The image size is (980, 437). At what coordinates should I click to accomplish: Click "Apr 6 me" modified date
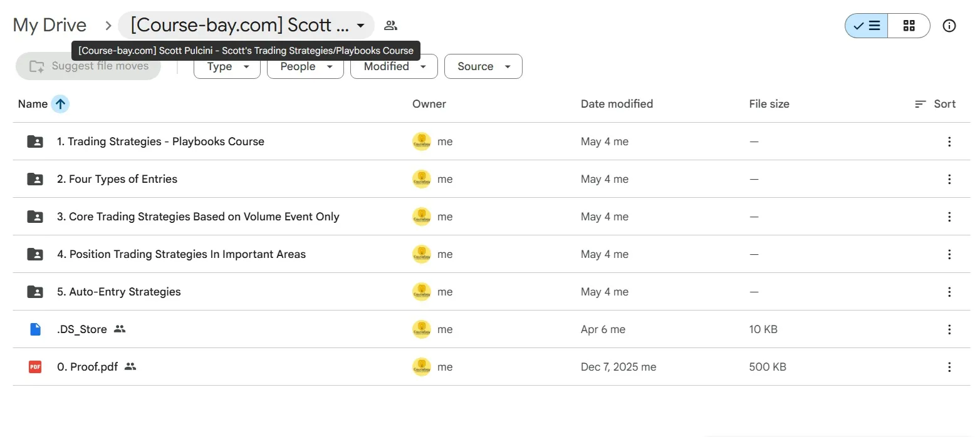pyautogui.click(x=603, y=329)
